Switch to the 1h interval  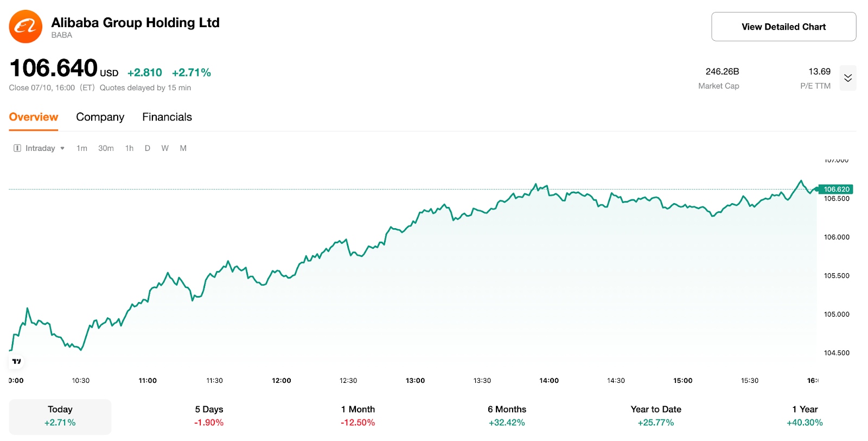click(129, 148)
